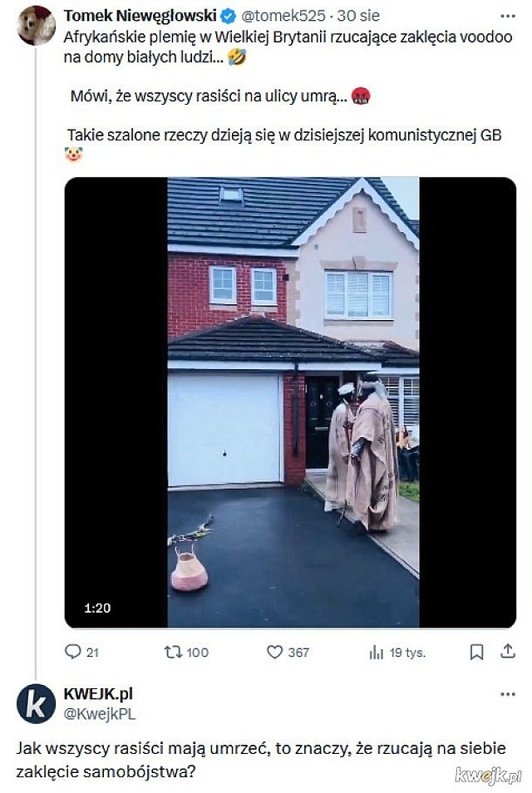
Task: Like the tweet with the heart icon
Action: [274, 652]
